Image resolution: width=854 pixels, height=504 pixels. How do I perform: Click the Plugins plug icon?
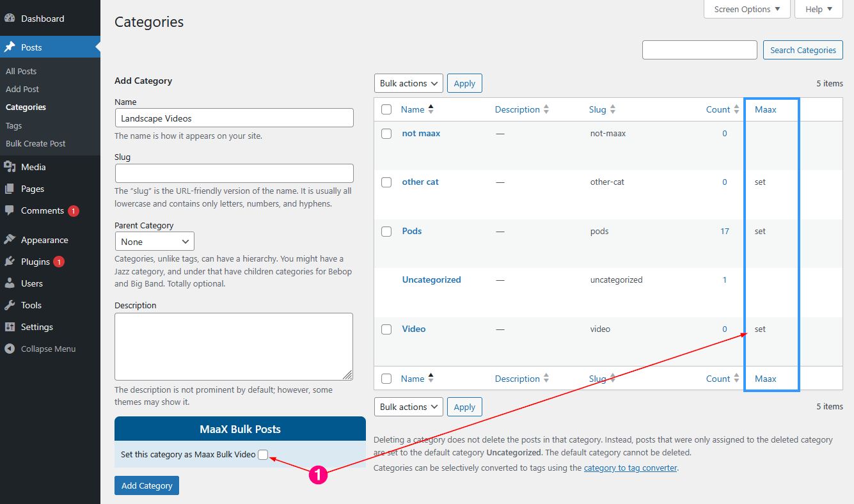pyautogui.click(x=10, y=262)
